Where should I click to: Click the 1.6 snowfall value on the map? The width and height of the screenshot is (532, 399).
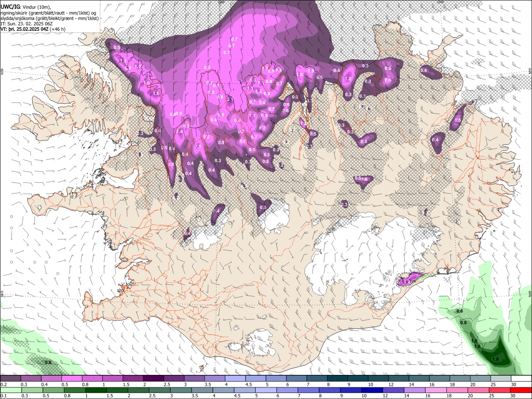point(156,94)
